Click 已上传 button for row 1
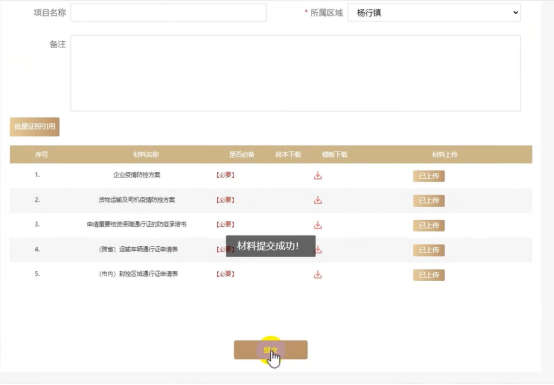 pos(429,176)
